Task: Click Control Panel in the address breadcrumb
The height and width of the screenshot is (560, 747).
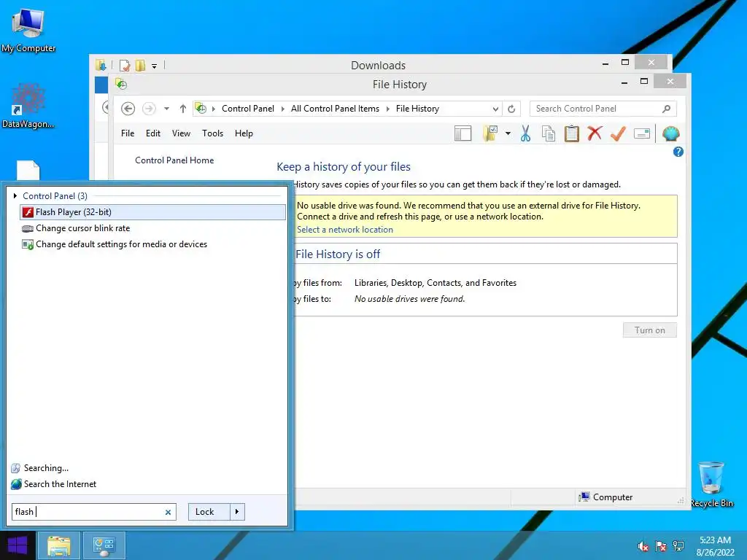Action: [248, 109]
